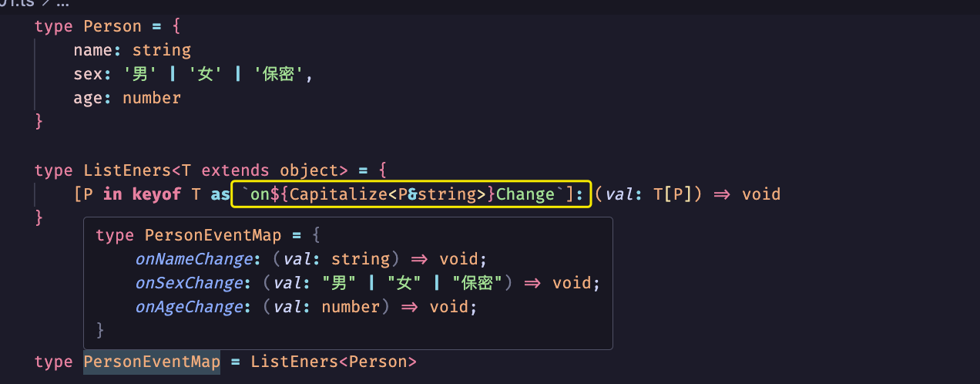
Task: Click the sex property key
Action: coord(88,75)
